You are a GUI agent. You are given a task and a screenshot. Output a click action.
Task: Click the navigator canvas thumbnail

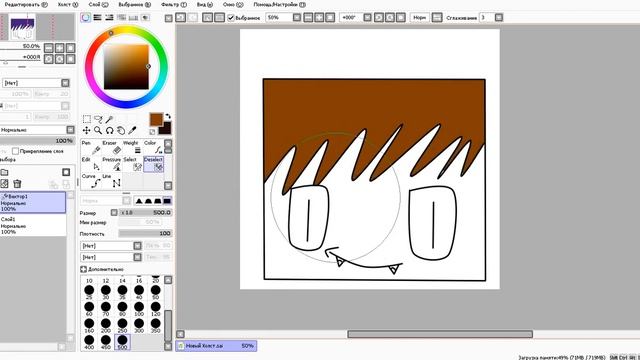pos(23,27)
